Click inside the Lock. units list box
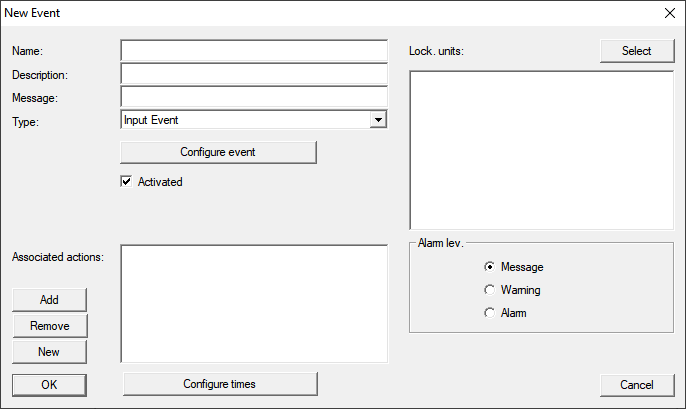The height and width of the screenshot is (409, 686). tap(541, 150)
